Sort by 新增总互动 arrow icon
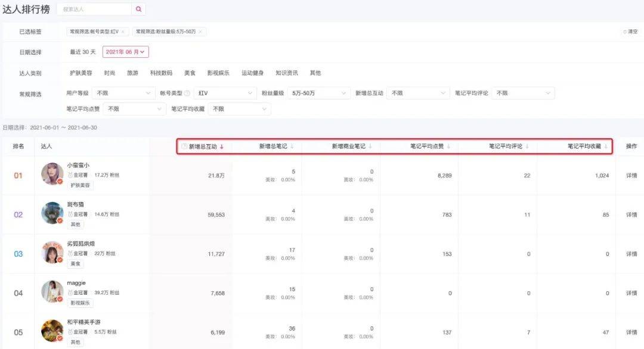Image resolution: width=644 pixels, height=349 pixels. point(222,147)
